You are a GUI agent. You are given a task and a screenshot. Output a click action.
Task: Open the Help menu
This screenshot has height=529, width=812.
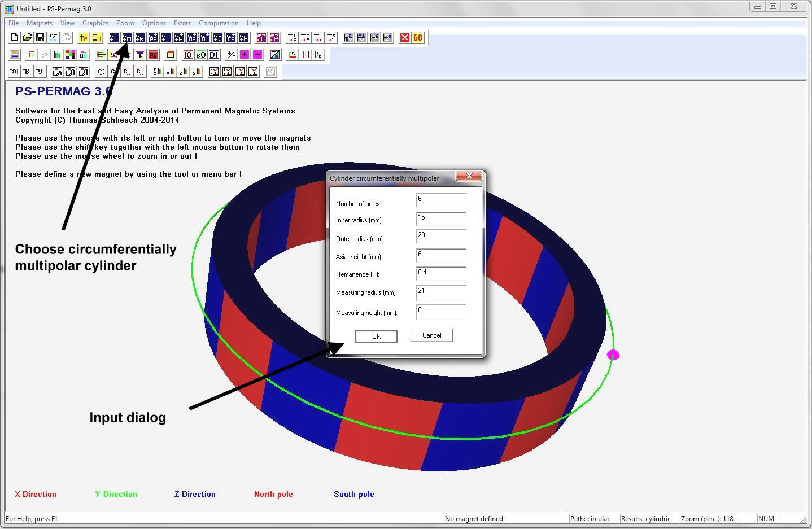click(254, 23)
